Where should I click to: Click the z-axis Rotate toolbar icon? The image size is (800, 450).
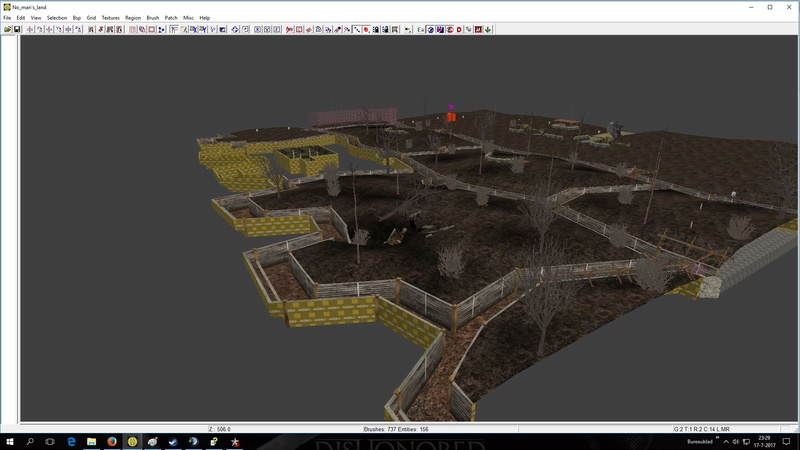78,29
